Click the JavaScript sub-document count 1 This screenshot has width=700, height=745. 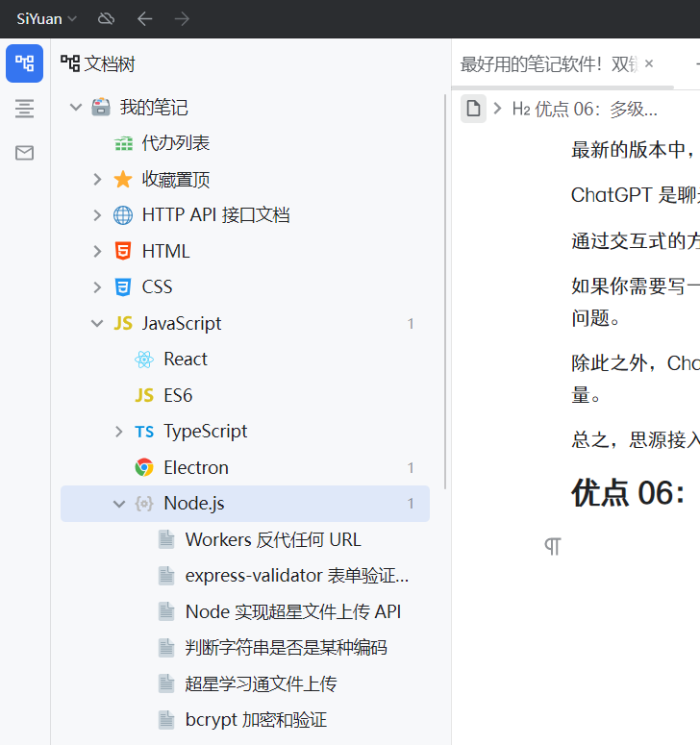click(x=411, y=324)
